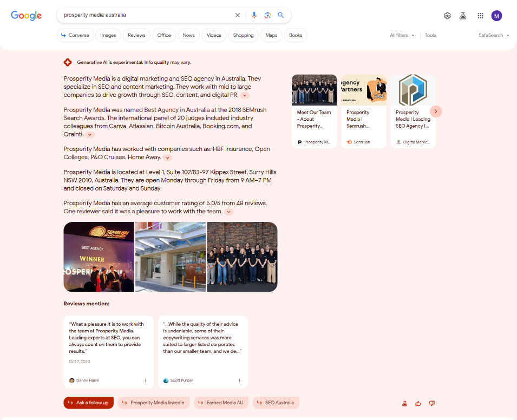This screenshot has width=517, height=420.
Task: Open Google Lens image search icon
Action: click(x=267, y=15)
